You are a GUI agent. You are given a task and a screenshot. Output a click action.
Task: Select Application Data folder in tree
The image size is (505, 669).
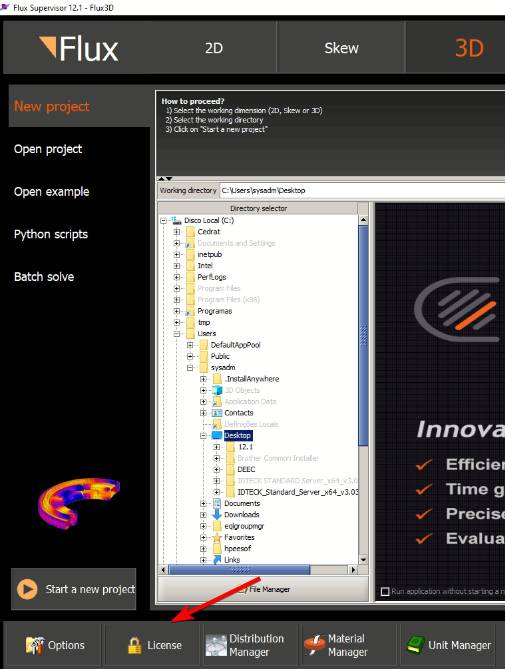pos(250,401)
